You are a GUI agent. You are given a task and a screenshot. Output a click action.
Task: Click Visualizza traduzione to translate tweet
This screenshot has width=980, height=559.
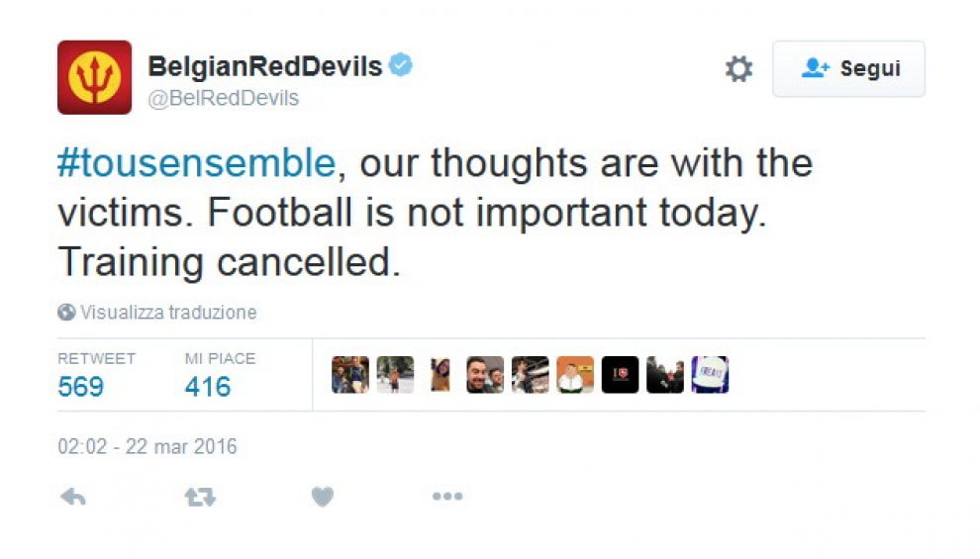coord(168,313)
